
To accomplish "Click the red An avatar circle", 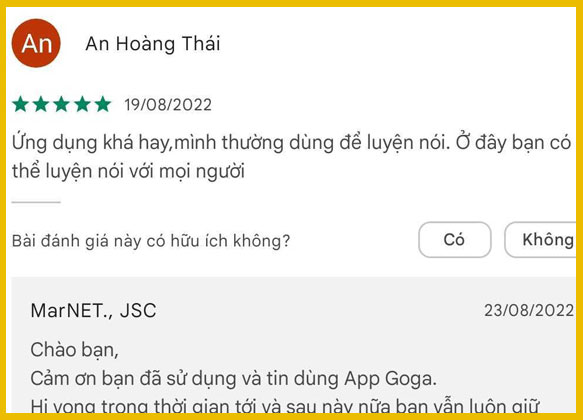I will coord(36,43).
